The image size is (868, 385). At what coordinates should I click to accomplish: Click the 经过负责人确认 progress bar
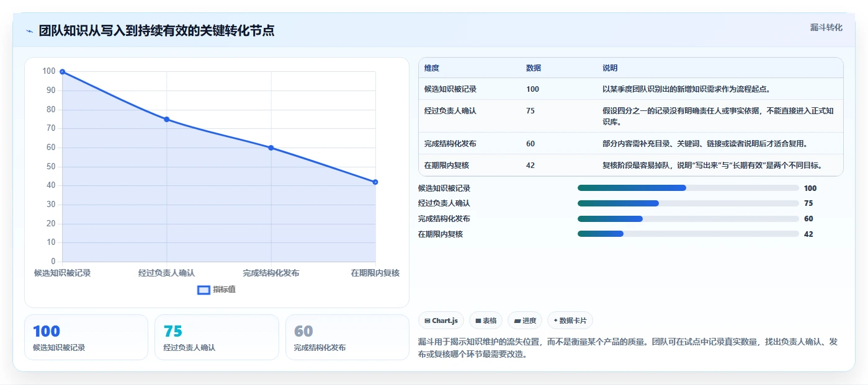tap(688, 203)
